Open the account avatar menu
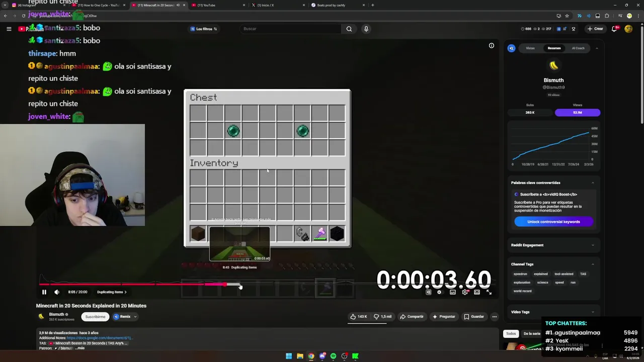This screenshot has width=644, height=362. pos(628,29)
